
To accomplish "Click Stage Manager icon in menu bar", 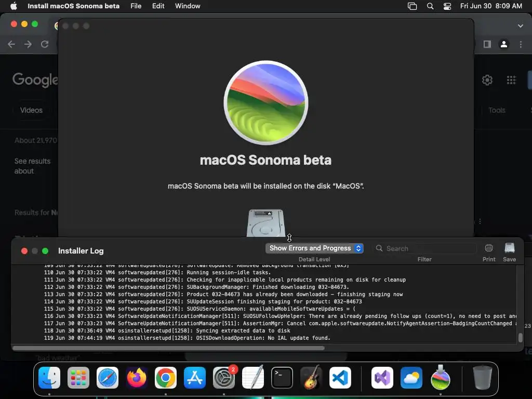I will 412,6.
